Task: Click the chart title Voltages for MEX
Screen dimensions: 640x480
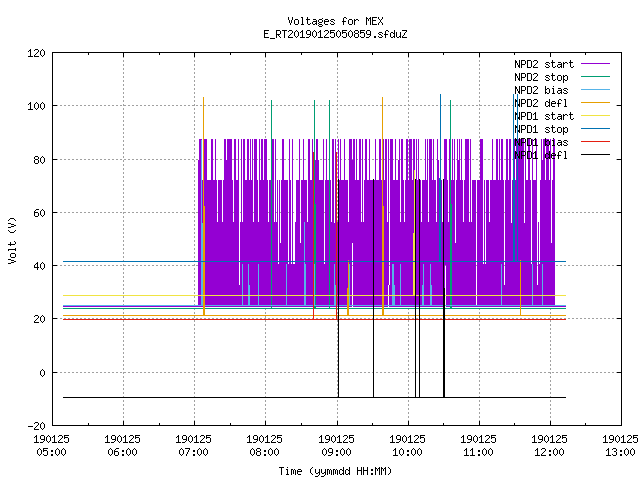Action: pyautogui.click(x=335, y=21)
